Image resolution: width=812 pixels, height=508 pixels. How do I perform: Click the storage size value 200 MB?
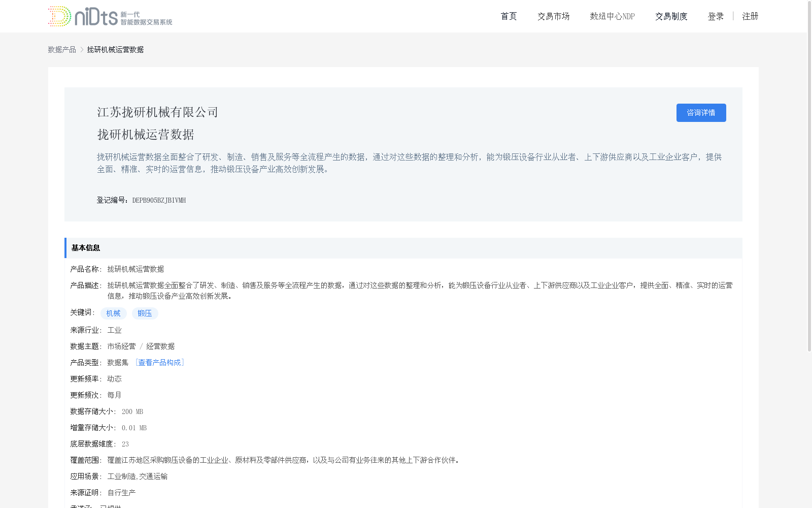click(x=132, y=411)
